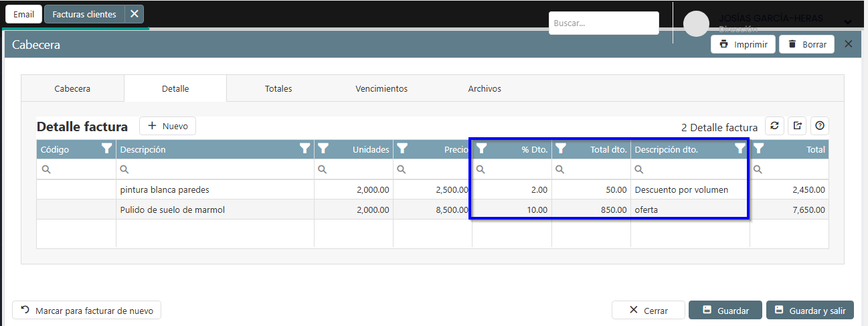
Task: Click the Buscar search field
Action: pyautogui.click(x=604, y=23)
